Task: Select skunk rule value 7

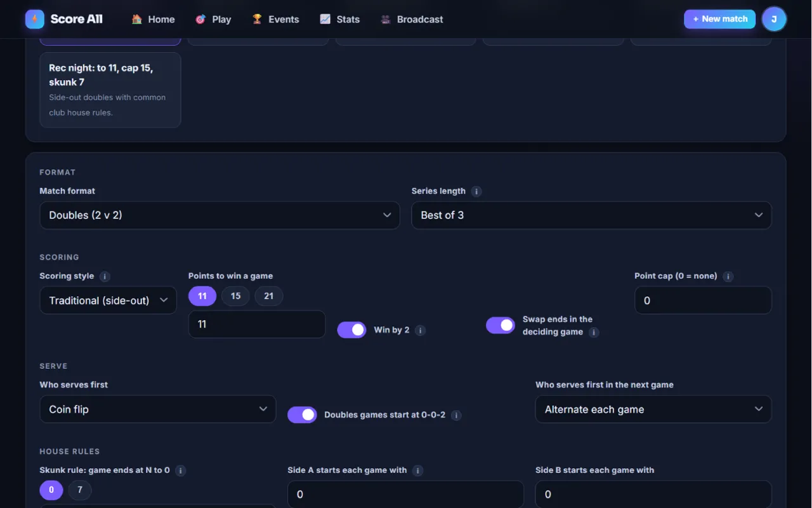Action: (x=80, y=490)
